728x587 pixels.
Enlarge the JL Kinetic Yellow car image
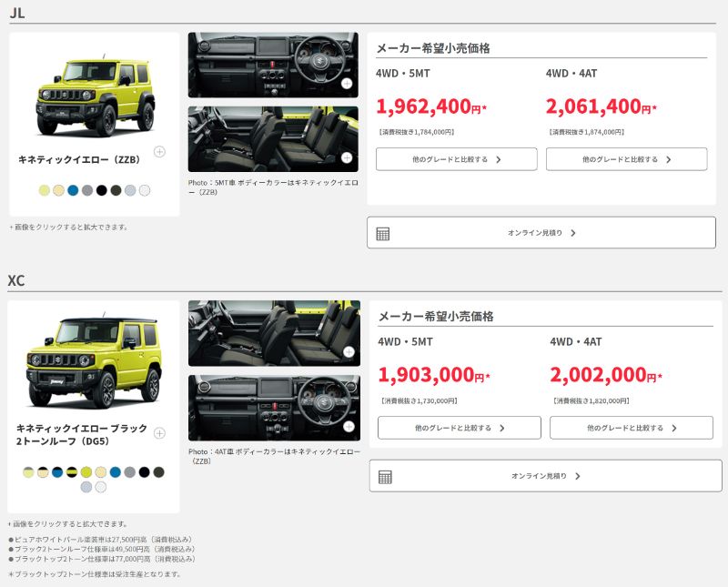pos(159,152)
